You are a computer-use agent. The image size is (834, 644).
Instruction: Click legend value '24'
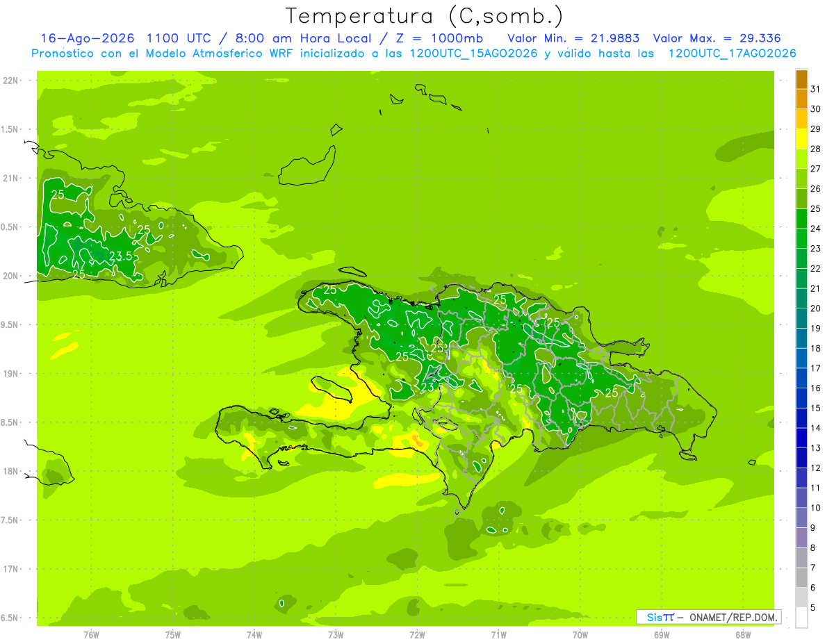click(816, 229)
